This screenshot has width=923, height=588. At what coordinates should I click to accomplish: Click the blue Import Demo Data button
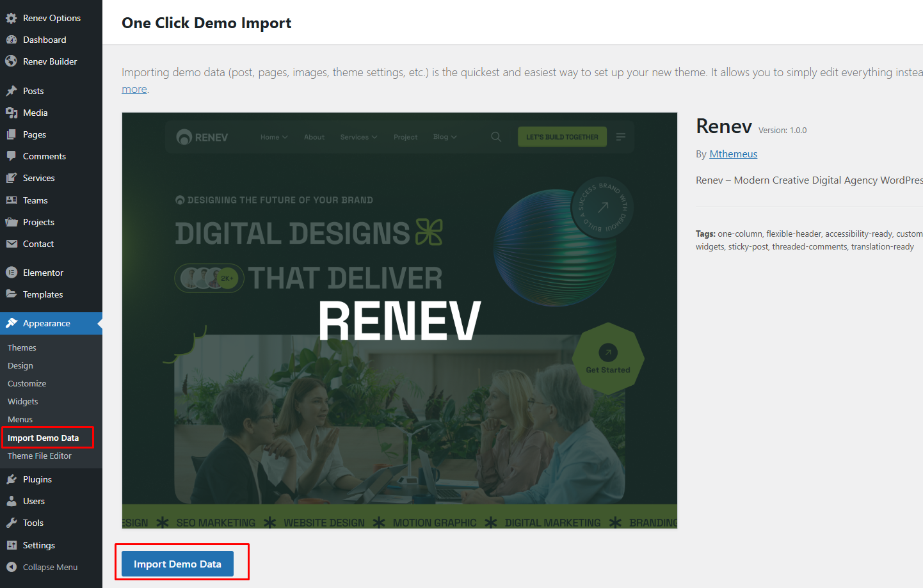[177, 564]
